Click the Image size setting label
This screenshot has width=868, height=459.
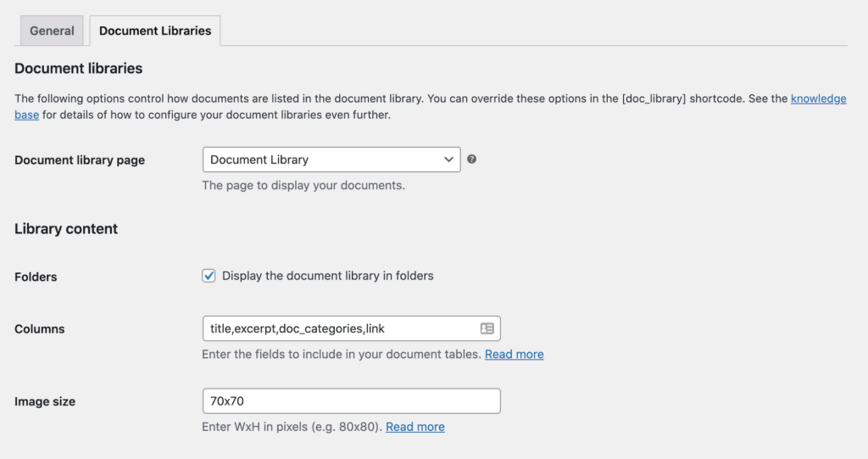tap(45, 401)
